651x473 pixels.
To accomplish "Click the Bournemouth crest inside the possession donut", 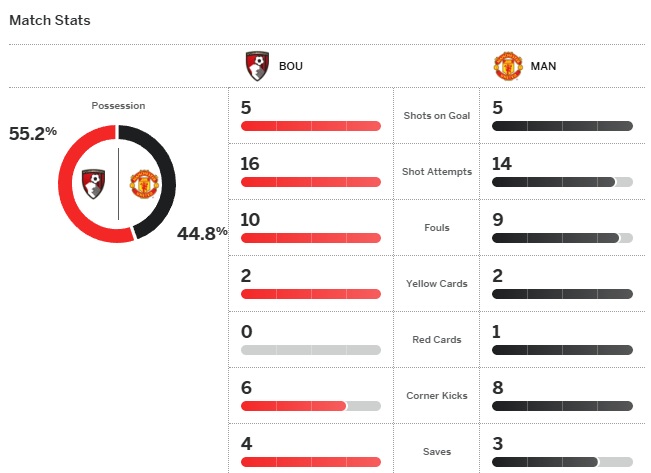I will pos(95,183).
